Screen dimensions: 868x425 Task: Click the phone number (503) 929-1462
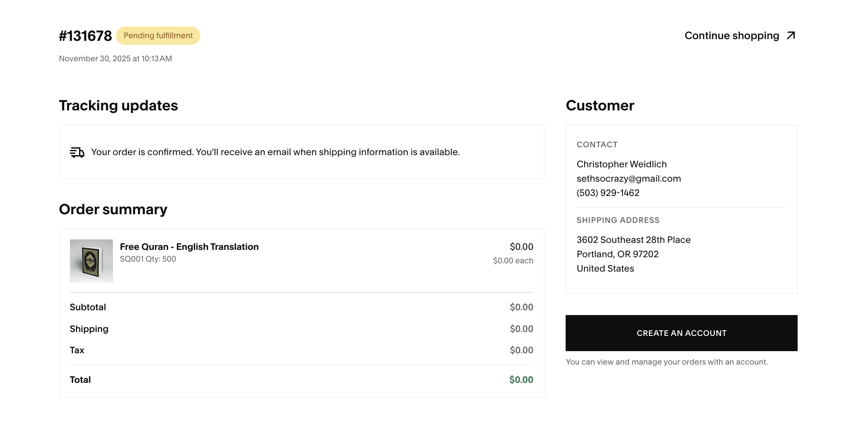tap(608, 193)
